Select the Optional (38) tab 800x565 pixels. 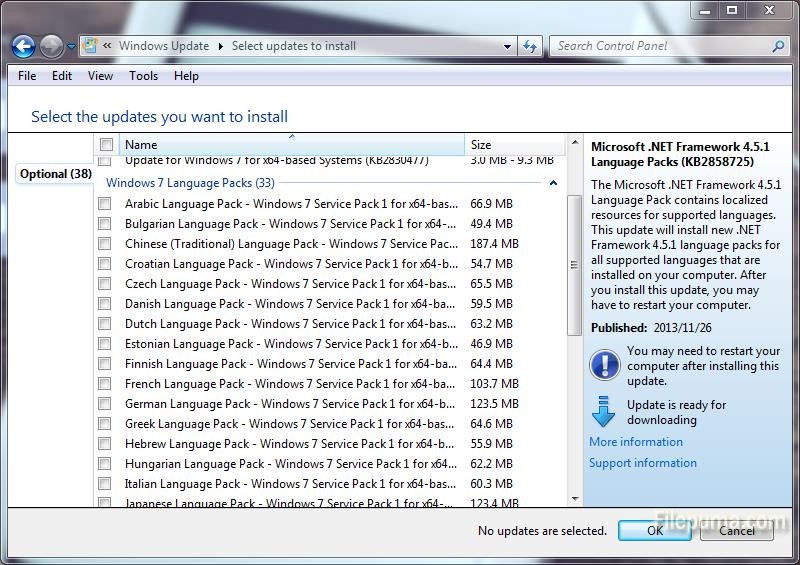pos(56,174)
